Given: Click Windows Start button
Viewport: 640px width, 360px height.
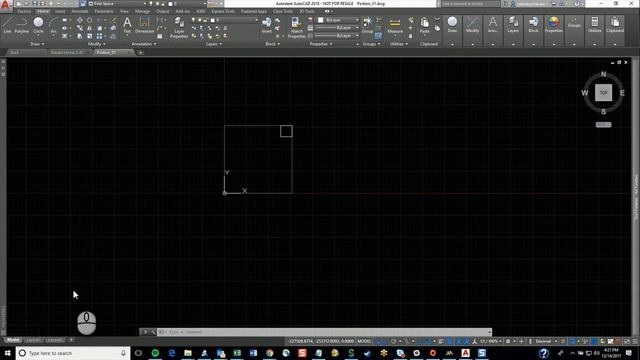Looking at the screenshot, I should coord(7,353).
